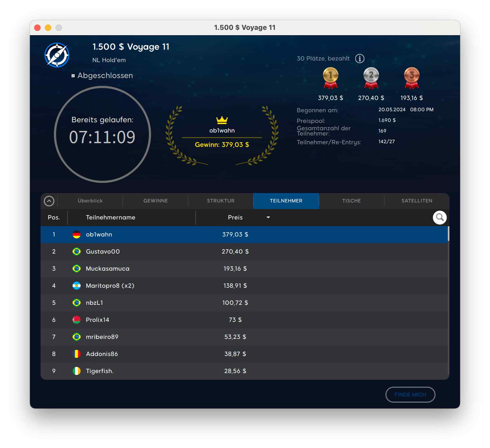Click the payout info icon
The width and height of the screenshot is (490, 448).
click(359, 58)
